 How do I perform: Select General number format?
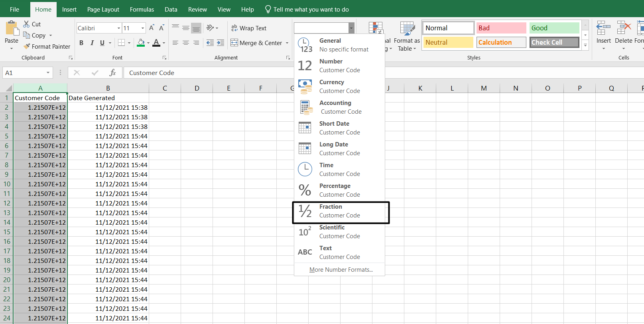339,45
